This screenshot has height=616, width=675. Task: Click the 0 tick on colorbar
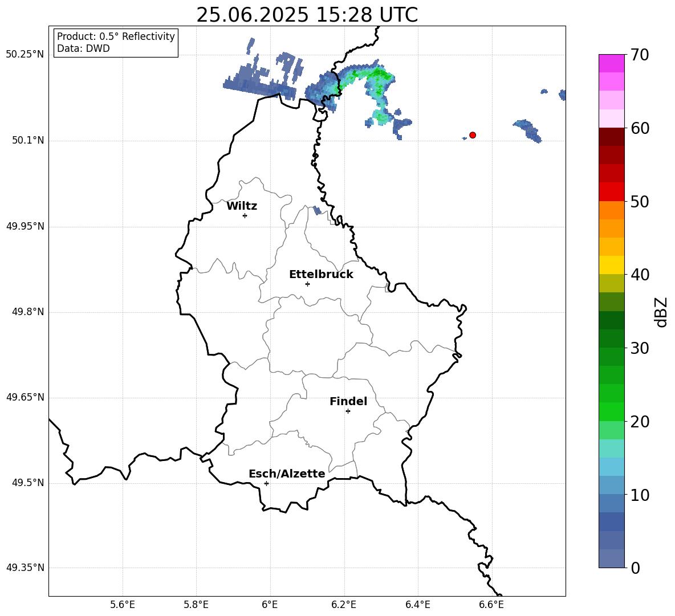pyautogui.click(x=635, y=568)
